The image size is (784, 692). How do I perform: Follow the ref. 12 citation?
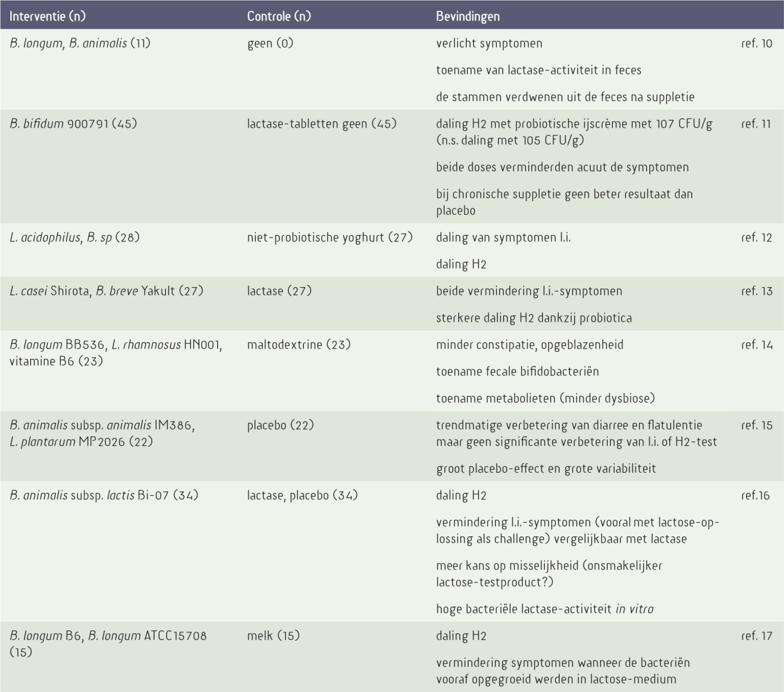[756, 238]
